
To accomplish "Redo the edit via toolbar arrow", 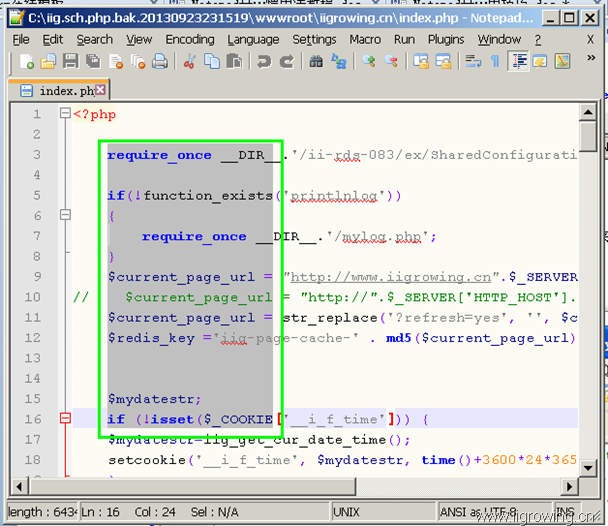I will (287, 62).
